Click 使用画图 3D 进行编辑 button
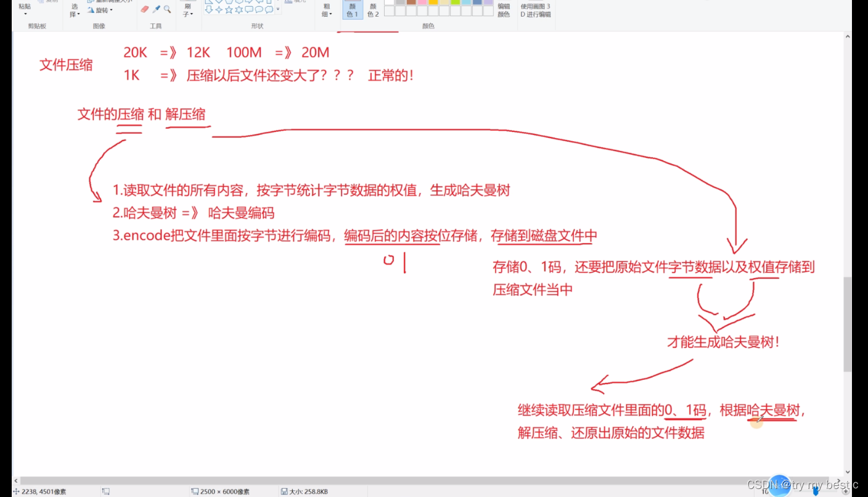The height and width of the screenshot is (497, 868). click(x=535, y=10)
